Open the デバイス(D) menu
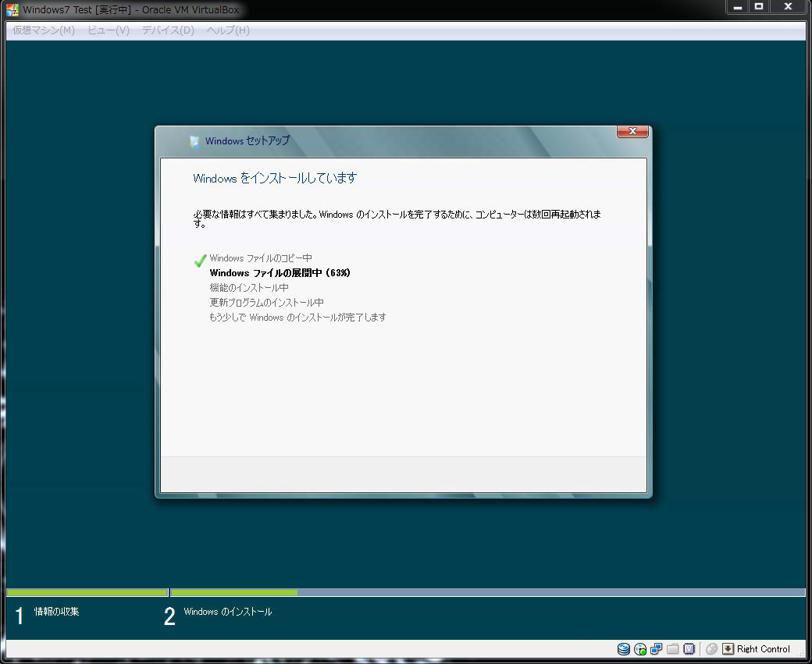This screenshot has height=664, width=812. point(168,30)
